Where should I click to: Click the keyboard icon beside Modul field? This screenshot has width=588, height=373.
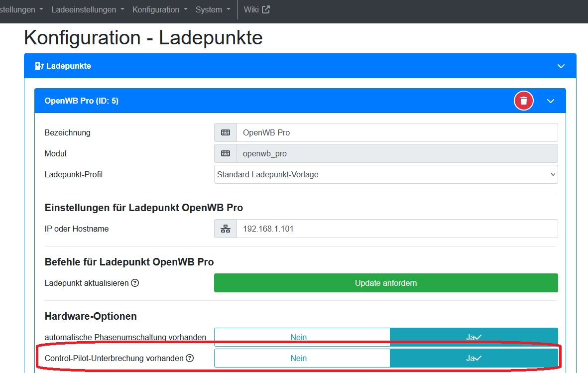(226, 153)
